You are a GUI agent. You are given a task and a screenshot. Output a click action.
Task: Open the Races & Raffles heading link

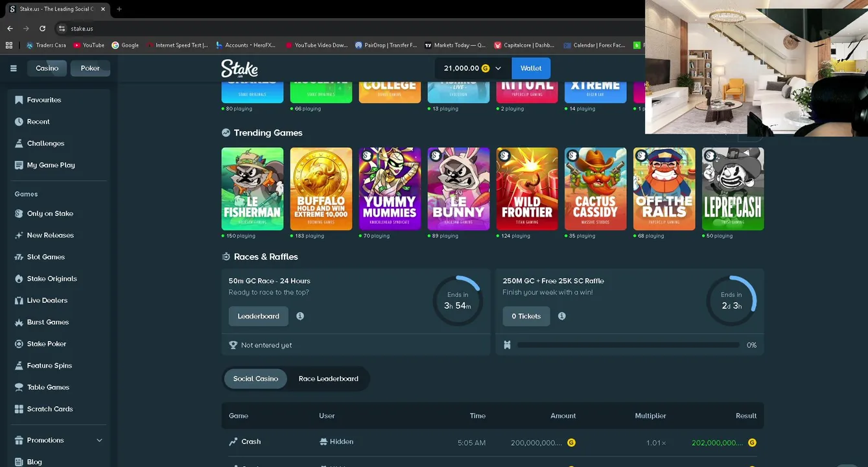point(266,257)
